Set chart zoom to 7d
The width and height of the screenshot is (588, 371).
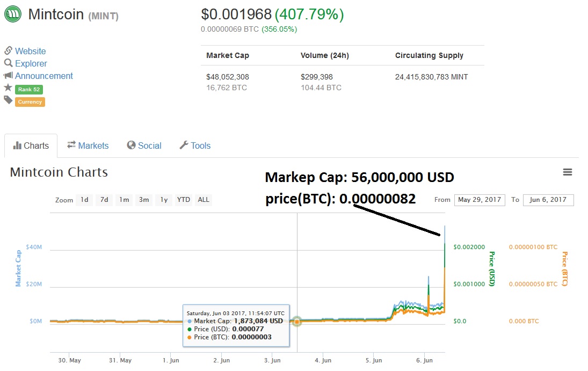[x=104, y=200]
